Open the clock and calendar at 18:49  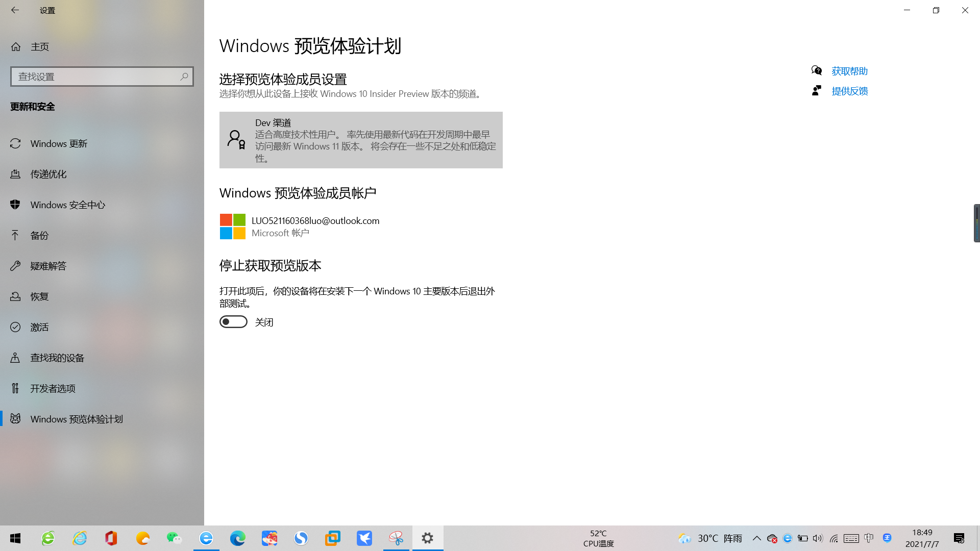pyautogui.click(x=922, y=538)
